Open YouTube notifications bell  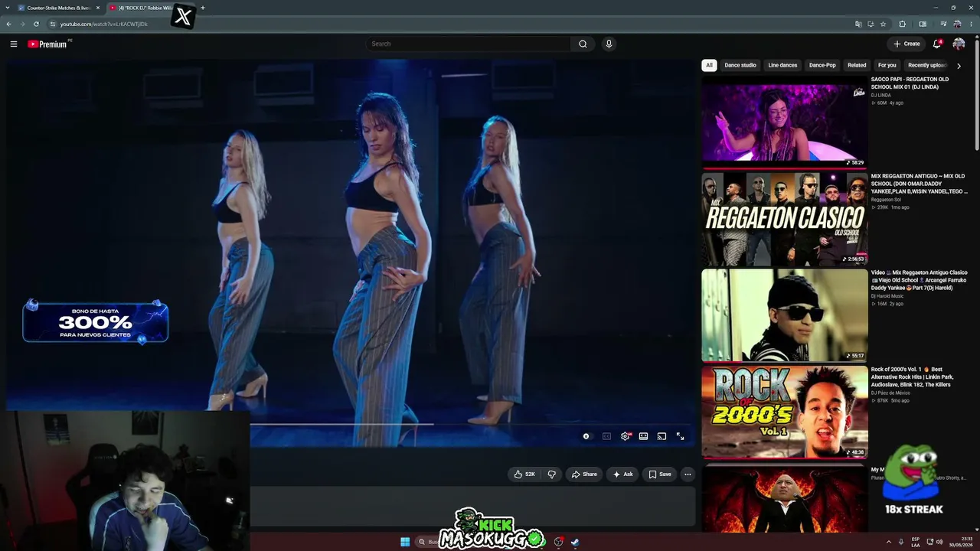(x=937, y=44)
